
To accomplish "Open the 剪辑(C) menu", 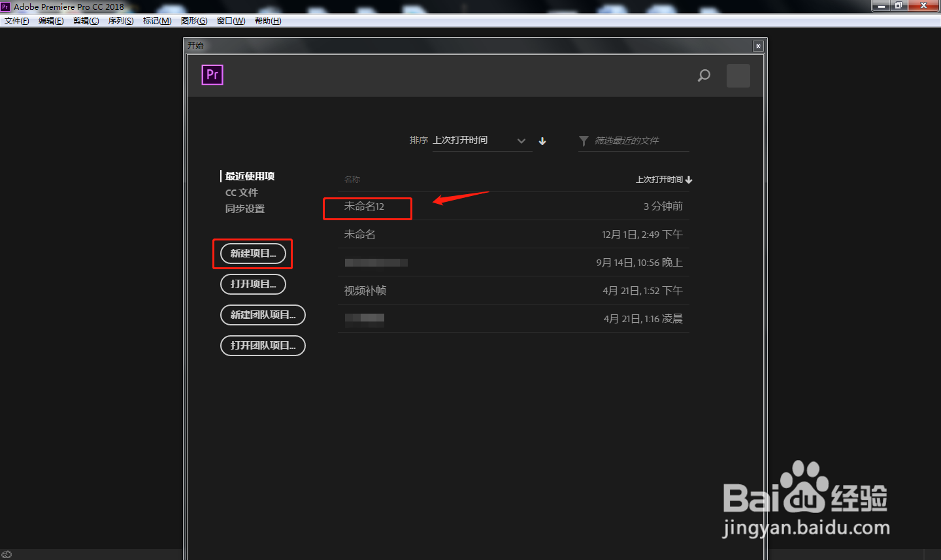I will click(x=86, y=21).
